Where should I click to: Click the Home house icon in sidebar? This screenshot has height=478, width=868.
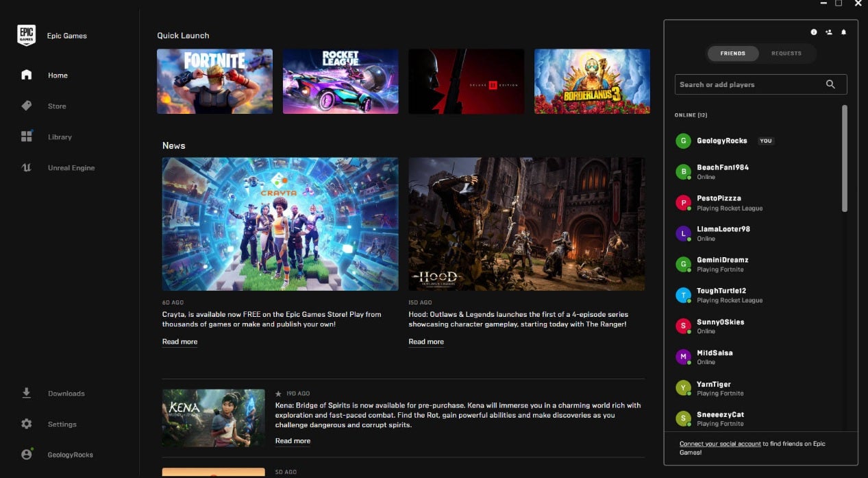click(26, 75)
